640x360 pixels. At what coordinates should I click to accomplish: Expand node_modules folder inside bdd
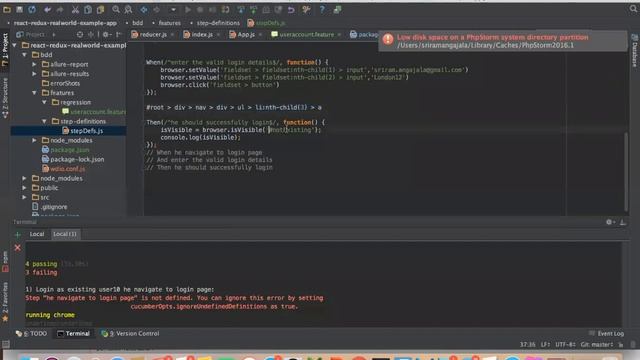(35, 140)
